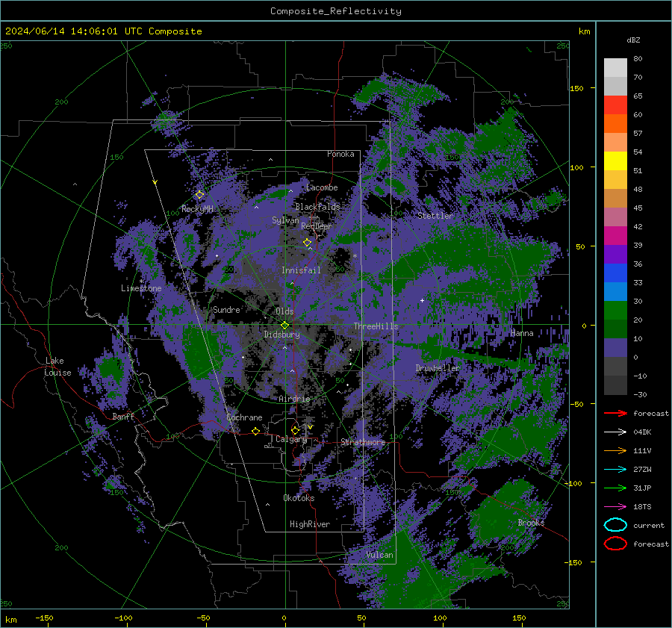
Task: Click the RockyMH label
Action: click(197, 209)
